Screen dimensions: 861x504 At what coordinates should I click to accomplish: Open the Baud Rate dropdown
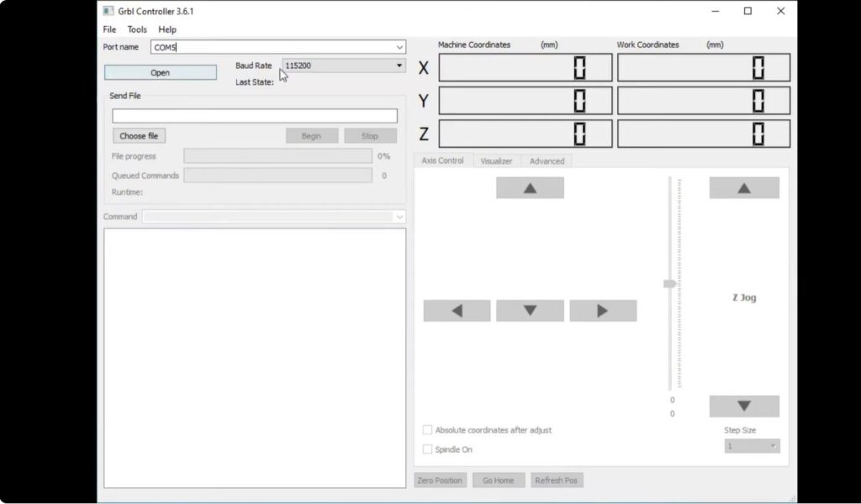point(399,65)
